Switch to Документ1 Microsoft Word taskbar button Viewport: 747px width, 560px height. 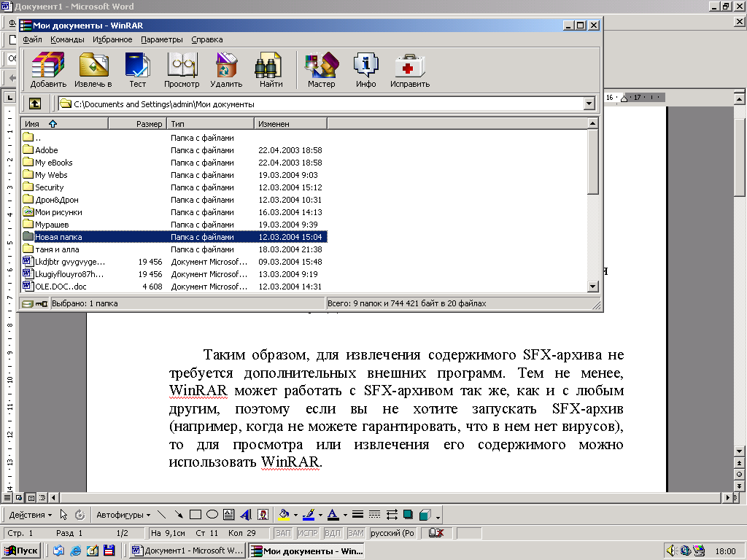coord(187,551)
